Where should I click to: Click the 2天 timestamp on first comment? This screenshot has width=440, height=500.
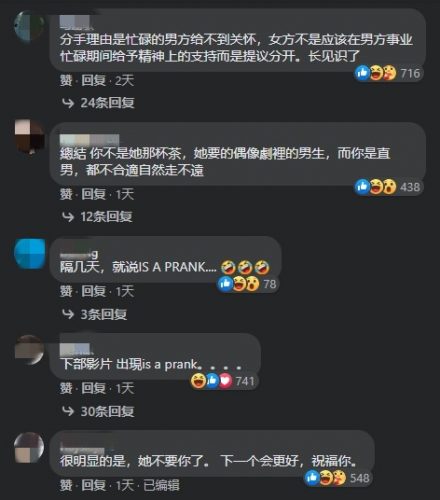[x=125, y=81]
